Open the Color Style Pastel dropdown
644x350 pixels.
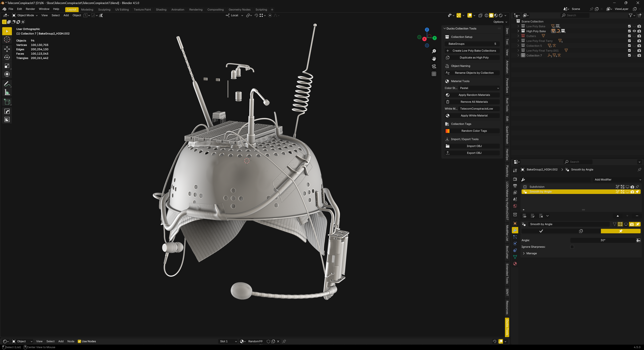pyautogui.click(x=479, y=88)
